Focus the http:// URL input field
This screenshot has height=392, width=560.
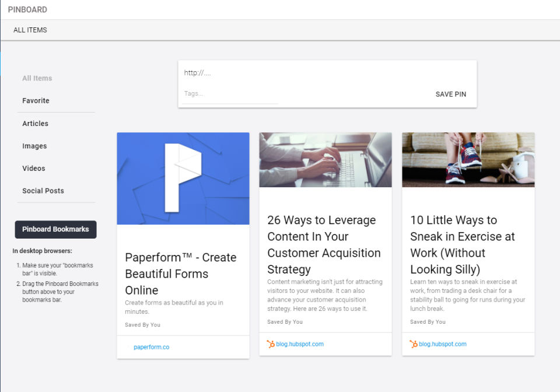327,73
